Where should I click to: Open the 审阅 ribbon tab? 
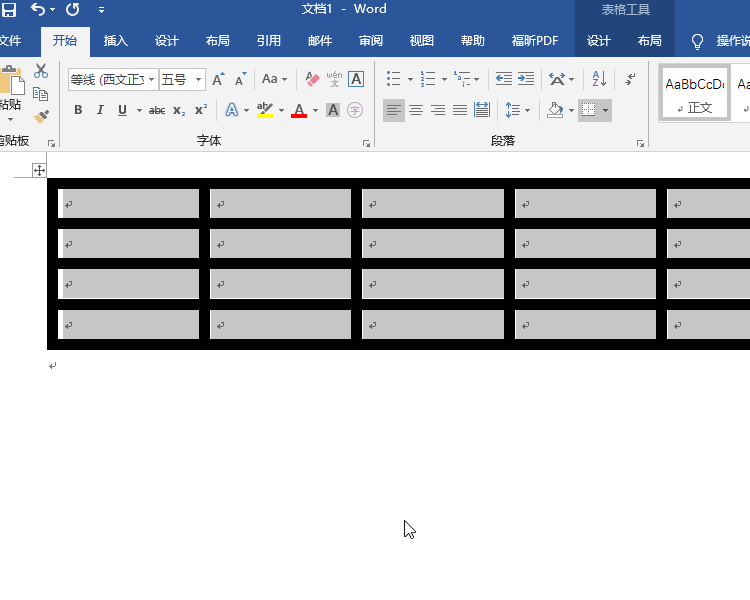[371, 41]
